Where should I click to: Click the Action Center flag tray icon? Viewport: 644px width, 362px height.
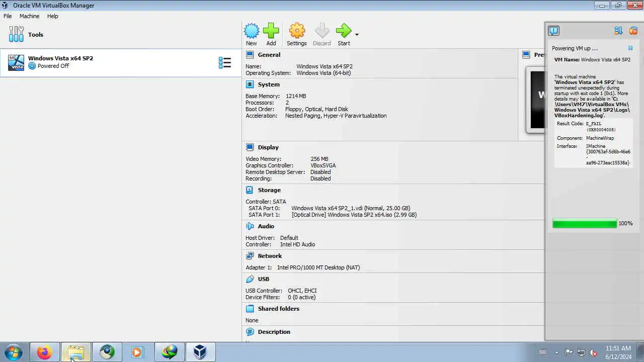[569, 352]
